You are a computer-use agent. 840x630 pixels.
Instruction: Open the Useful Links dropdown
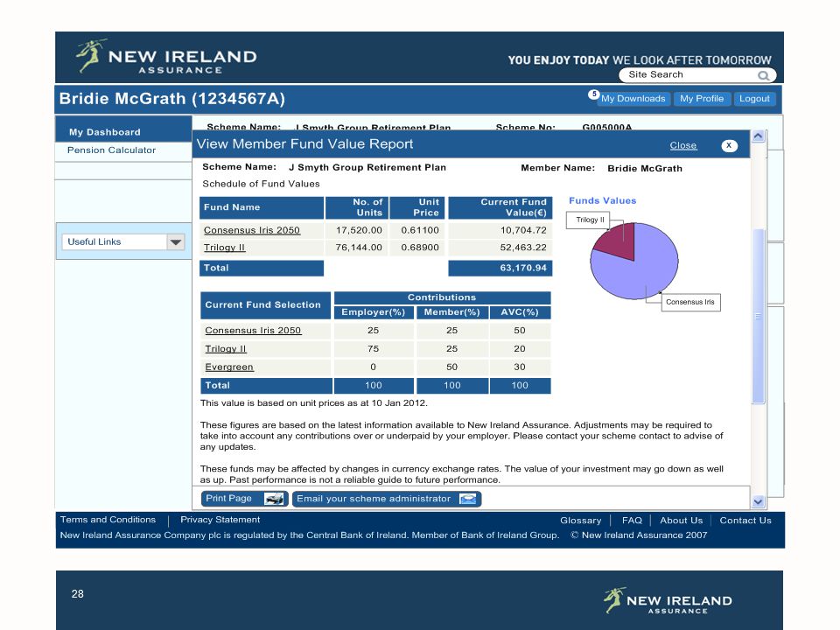tap(123, 241)
